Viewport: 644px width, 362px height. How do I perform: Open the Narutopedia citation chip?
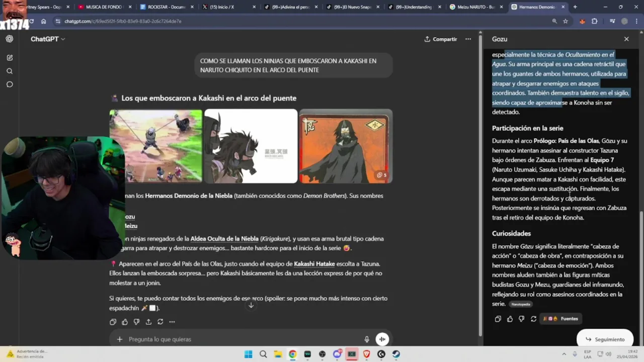521,304
